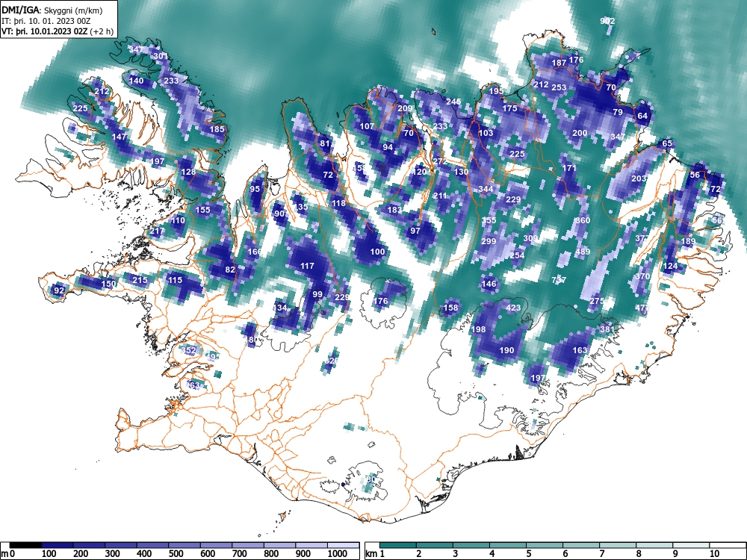747x560 pixels.
Task: Click visibility value 352 on the map
Action: (189, 350)
